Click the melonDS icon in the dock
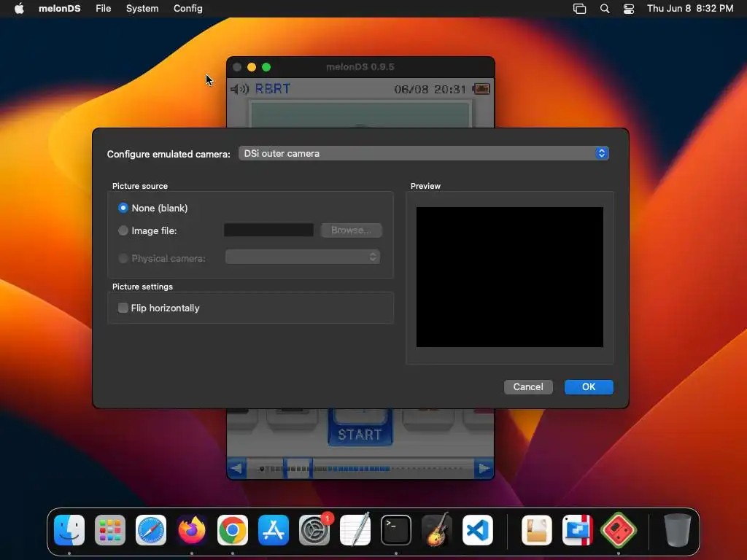Viewport: 747px width, 560px height. 619,530
